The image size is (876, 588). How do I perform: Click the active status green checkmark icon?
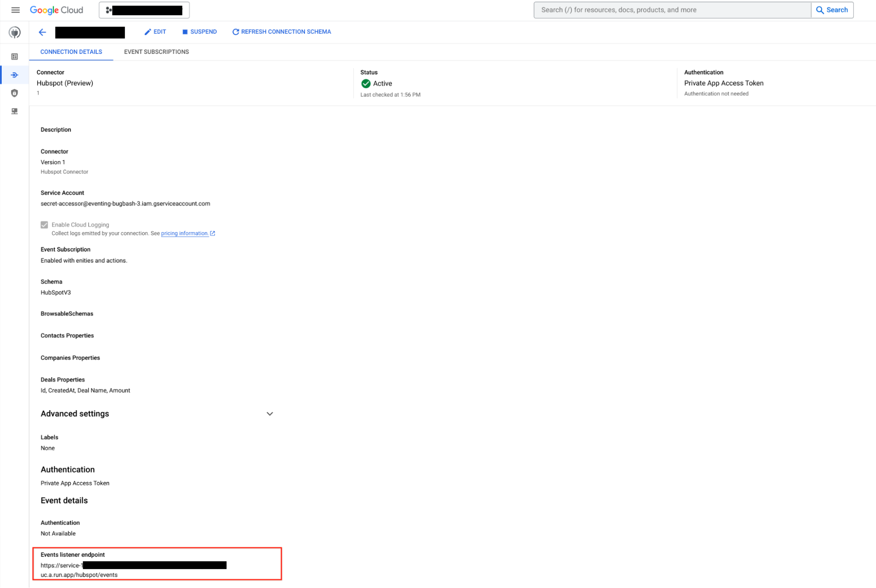click(x=365, y=83)
